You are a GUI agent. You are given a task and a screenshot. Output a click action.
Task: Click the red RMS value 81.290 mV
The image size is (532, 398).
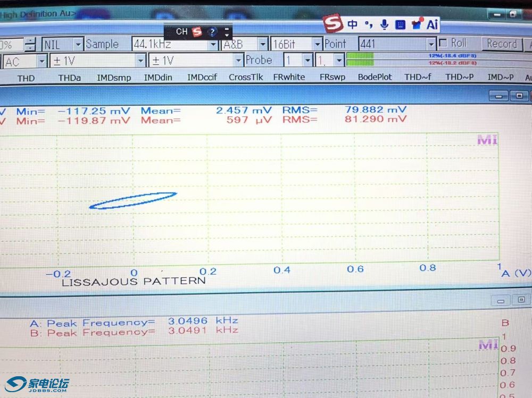(x=376, y=119)
